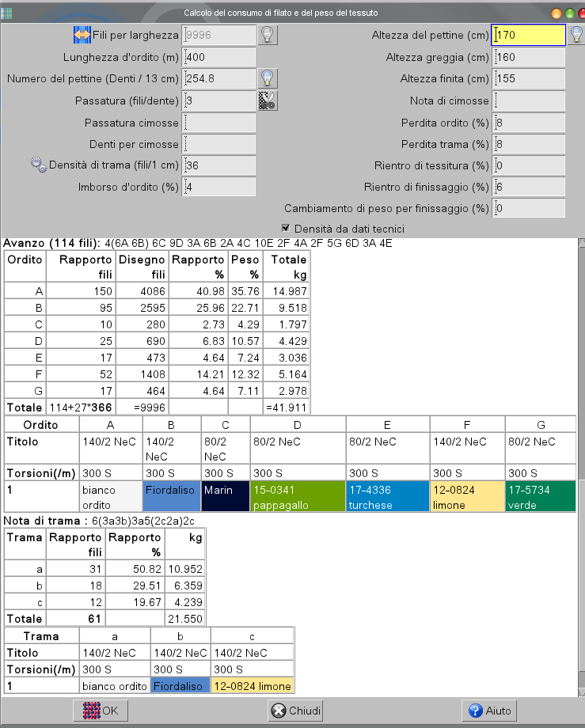Click the lightbulb button next to Numero del pettine
The width and height of the screenshot is (585, 728).
point(268,78)
